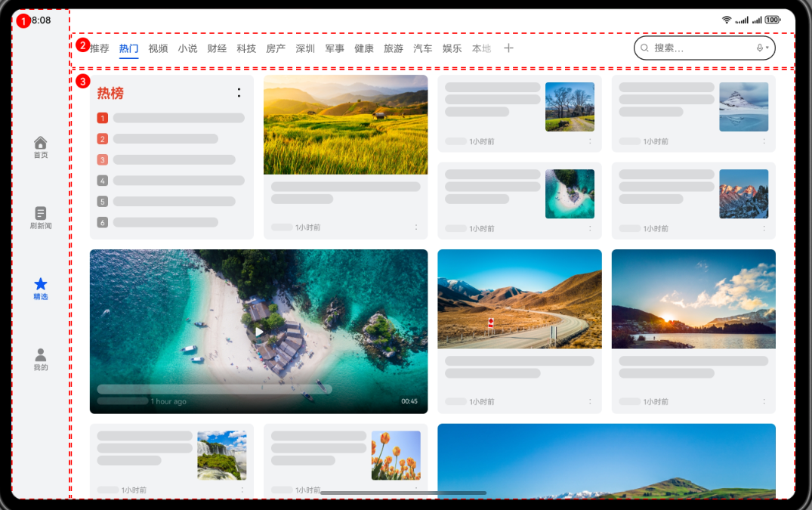Click the 1 hour ago video timestamp
Screen dimensions: 812x510
click(168, 401)
